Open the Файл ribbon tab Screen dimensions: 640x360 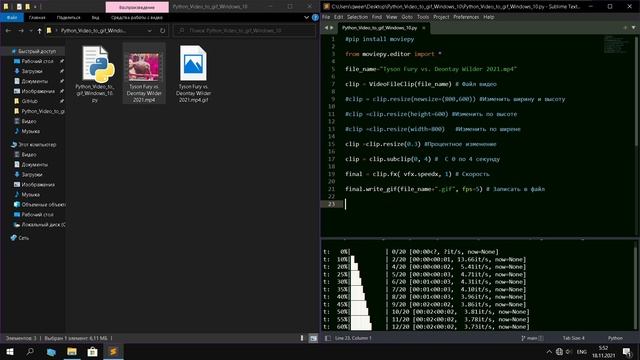(12, 18)
